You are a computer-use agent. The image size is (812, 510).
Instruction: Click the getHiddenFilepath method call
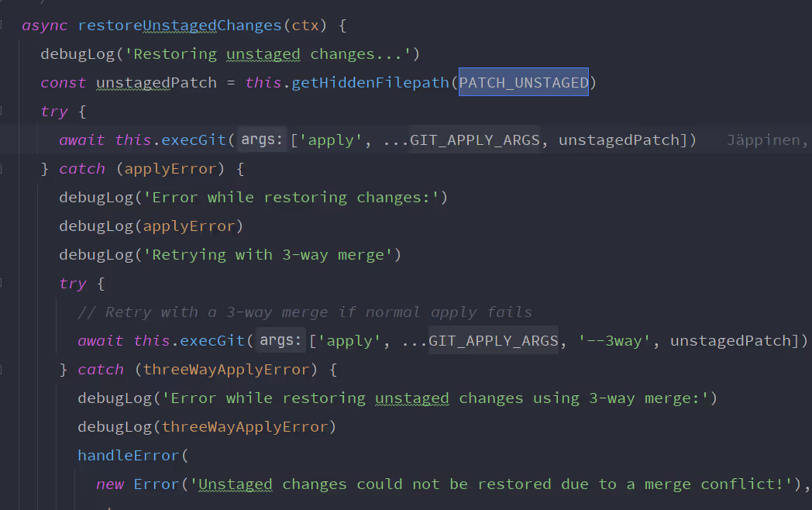[x=370, y=83]
